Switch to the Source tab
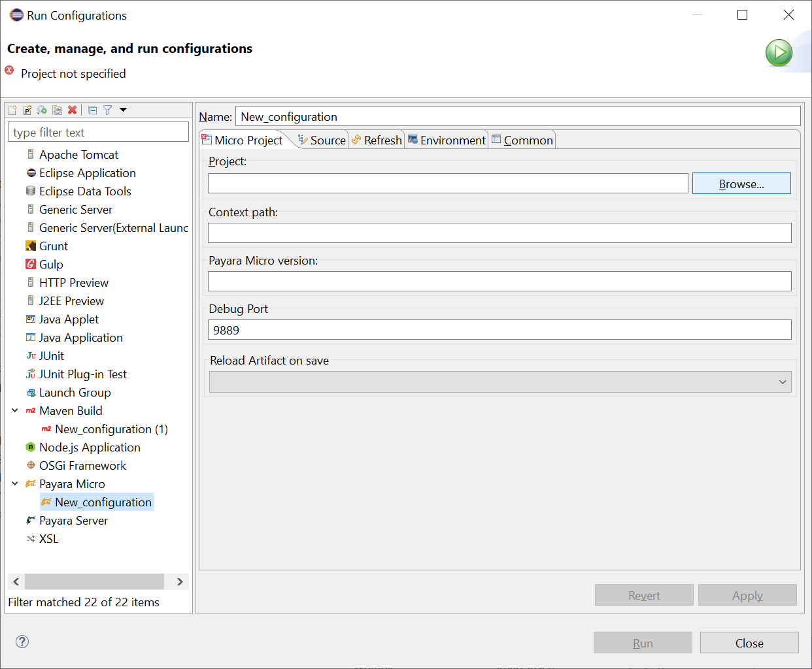The height and width of the screenshot is (669, 812). (x=322, y=140)
